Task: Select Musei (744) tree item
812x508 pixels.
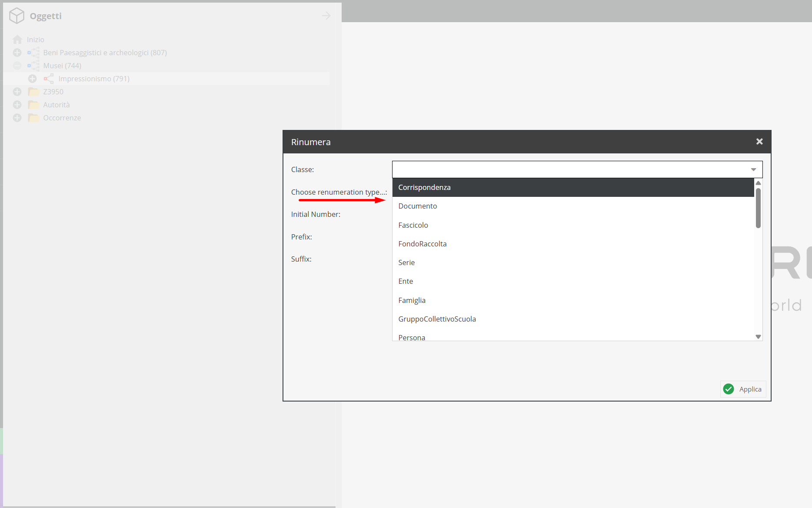Action: (x=62, y=66)
